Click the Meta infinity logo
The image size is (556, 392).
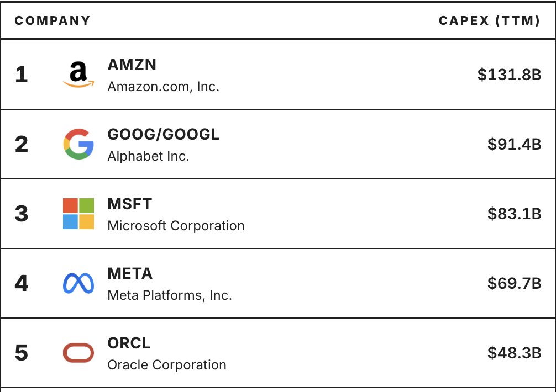(x=78, y=283)
